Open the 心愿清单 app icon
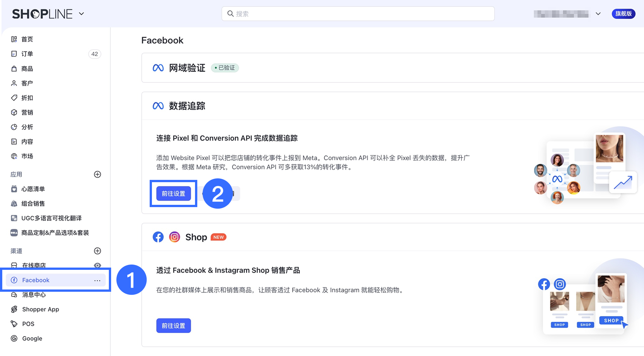The image size is (644, 356). pyautogui.click(x=14, y=189)
